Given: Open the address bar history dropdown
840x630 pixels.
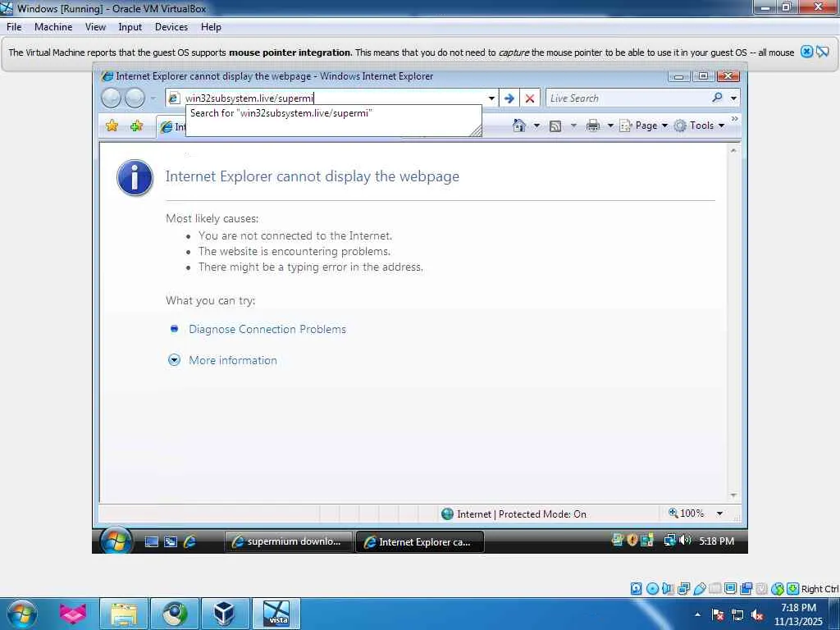Looking at the screenshot, I should tap(491, 98).
